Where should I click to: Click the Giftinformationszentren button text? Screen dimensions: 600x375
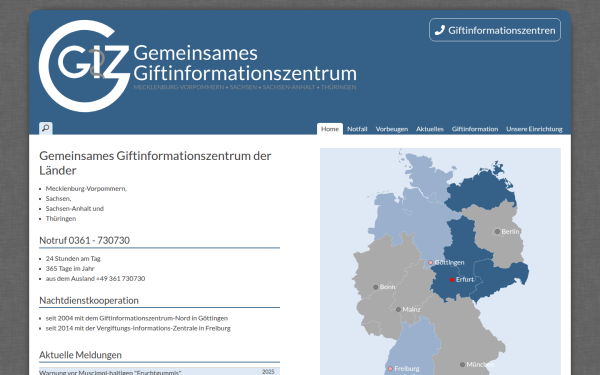point(502,30)
